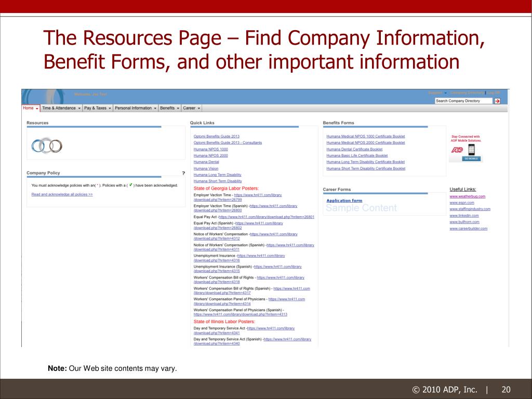Open Humana Medical NPOS 1000 Certificate Booklet

pyautogui.click(x=366, y=137)
